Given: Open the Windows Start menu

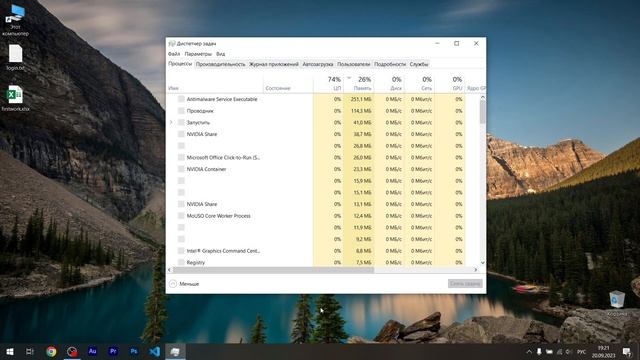Looking at the screenshot, I should point(10,351).
